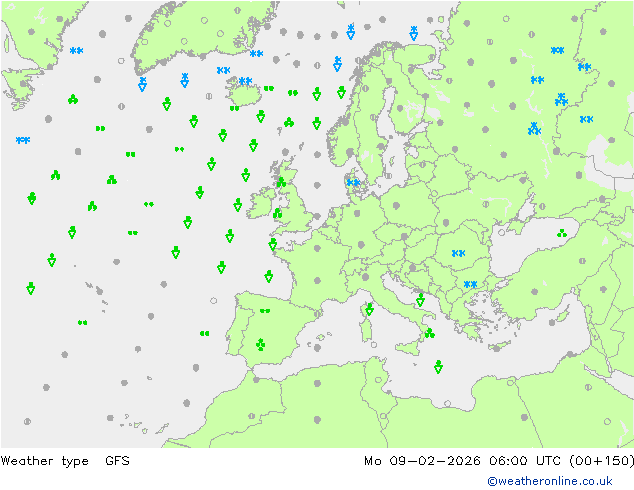
Task: Select the snow symbol over Romania
Action: click(x=459, y=254)
